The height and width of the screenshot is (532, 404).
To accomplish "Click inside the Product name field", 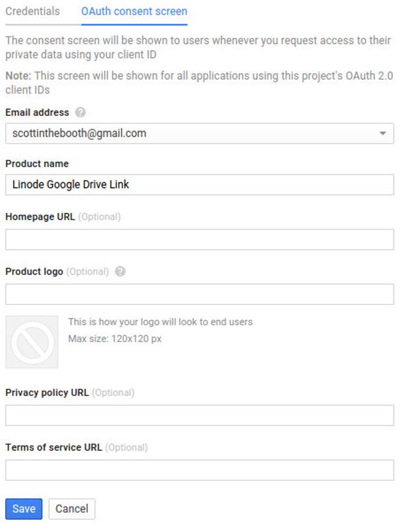I will (198, 185).
